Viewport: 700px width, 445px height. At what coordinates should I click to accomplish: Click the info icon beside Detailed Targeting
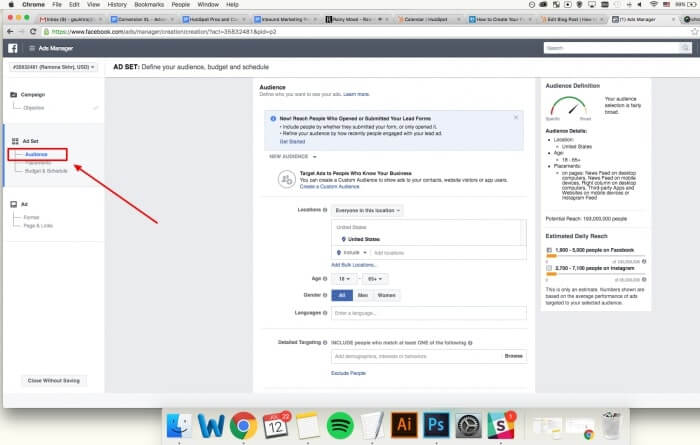tap(325, 342)
